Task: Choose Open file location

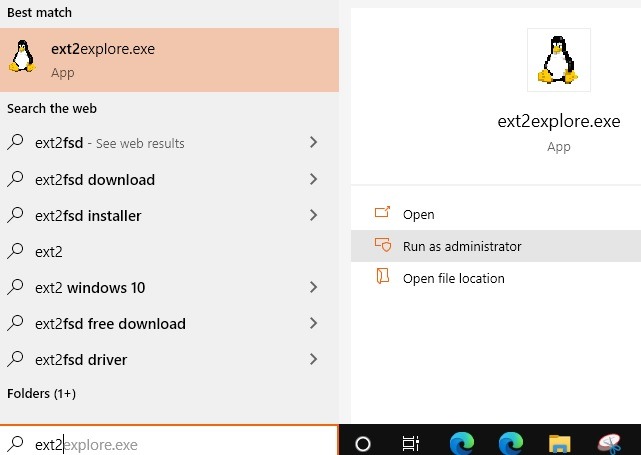Action: pos(496,278)
